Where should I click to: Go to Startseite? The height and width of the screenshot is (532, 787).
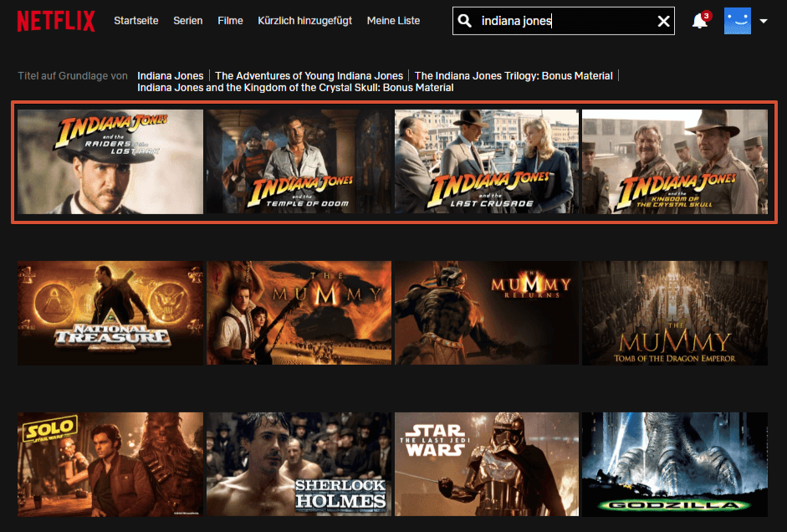pos(136,21)
